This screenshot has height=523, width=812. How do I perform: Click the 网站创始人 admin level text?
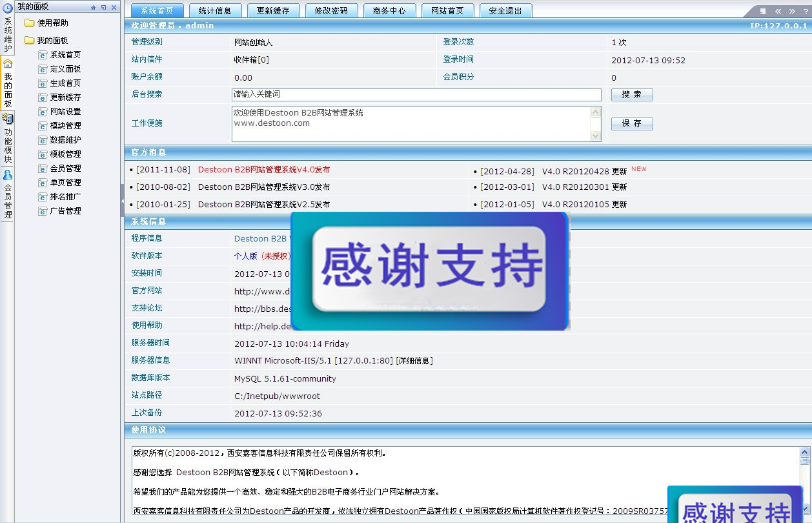click(254, 43)
